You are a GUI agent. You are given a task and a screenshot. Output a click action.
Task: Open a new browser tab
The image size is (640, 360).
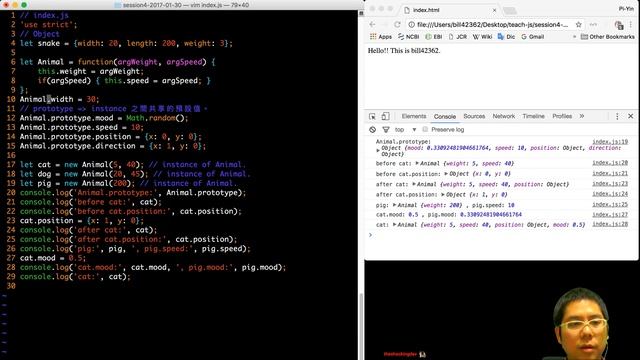[x=509, y=10]
